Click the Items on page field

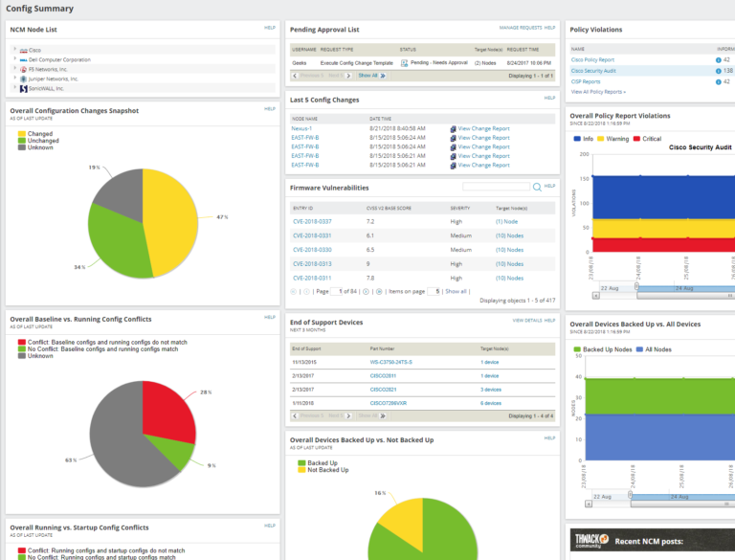434,291
